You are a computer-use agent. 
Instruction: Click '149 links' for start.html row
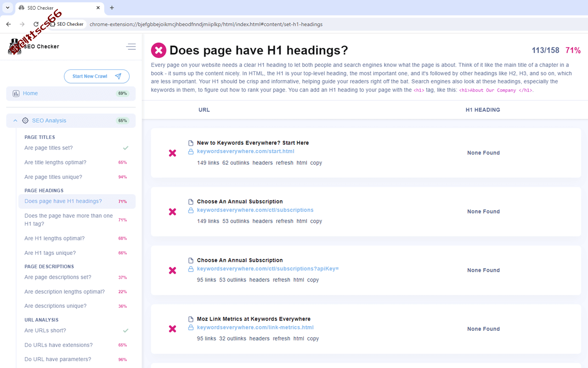coord(208,163)
